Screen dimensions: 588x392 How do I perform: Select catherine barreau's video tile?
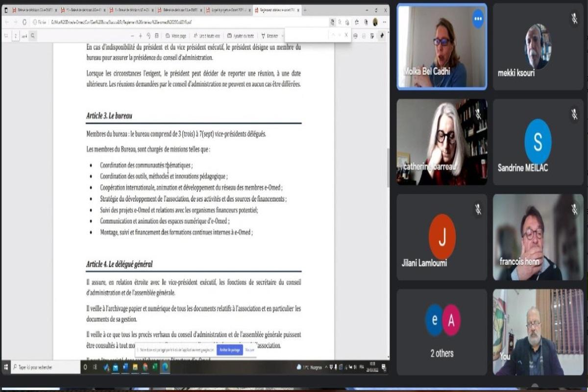(x=441, y=142)
